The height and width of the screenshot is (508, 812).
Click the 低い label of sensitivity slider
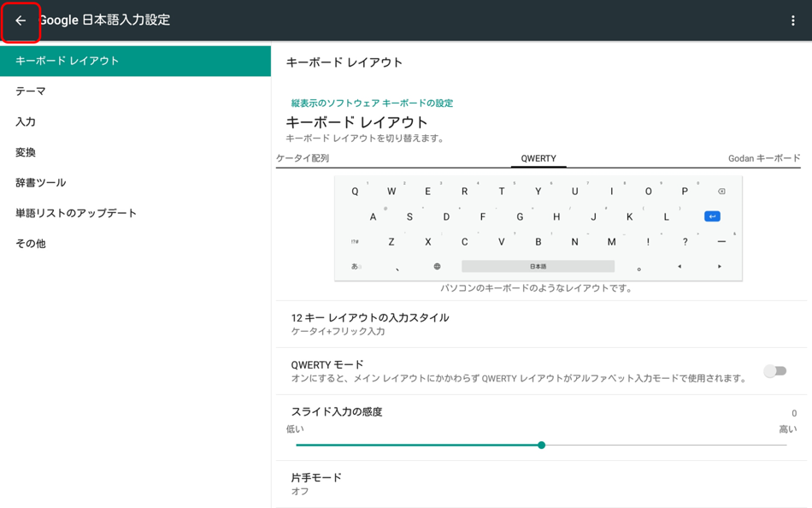(x=295, y=429)
